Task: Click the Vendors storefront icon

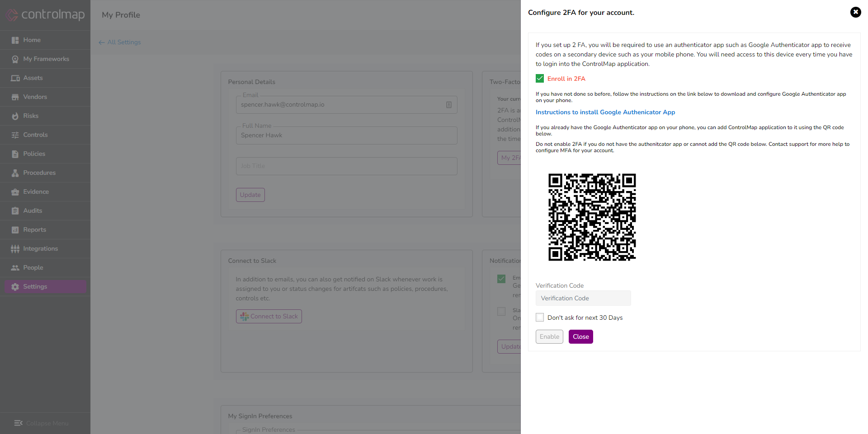Action: [15, 97]
